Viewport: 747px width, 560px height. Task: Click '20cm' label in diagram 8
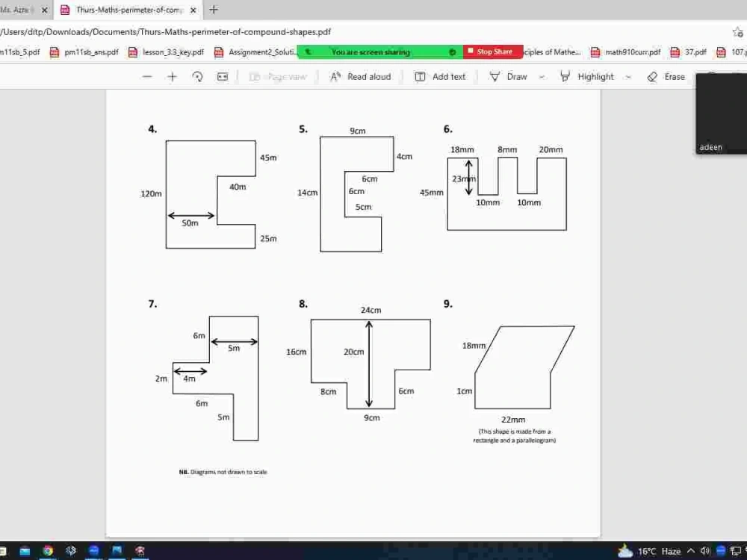[x=353, y=352]
